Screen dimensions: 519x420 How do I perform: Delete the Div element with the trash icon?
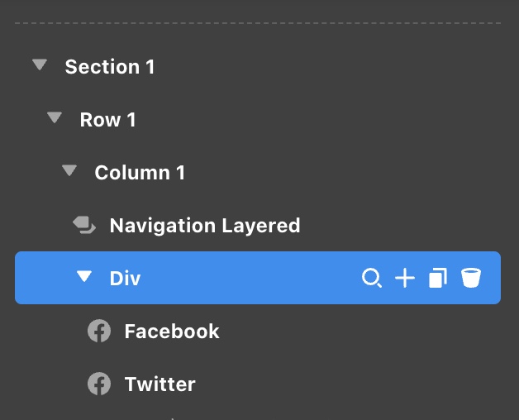[x=470, y=279]
